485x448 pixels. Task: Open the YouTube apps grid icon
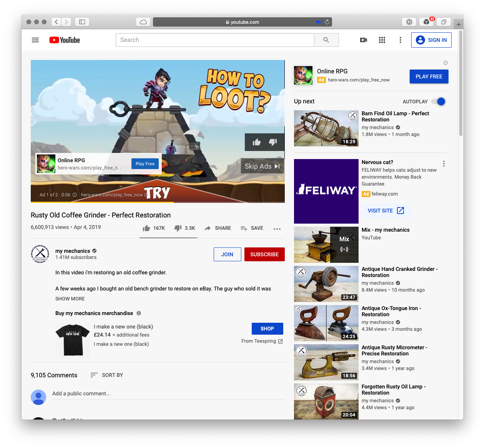point(382,40)
